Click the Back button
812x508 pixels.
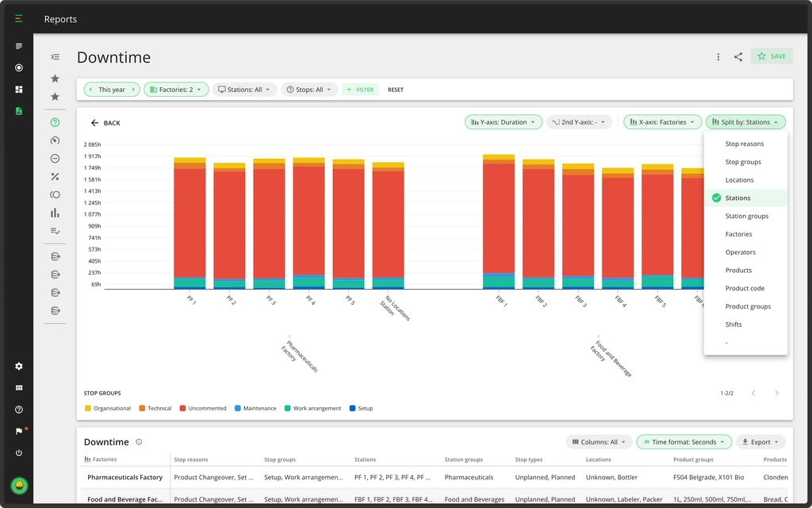105,123
